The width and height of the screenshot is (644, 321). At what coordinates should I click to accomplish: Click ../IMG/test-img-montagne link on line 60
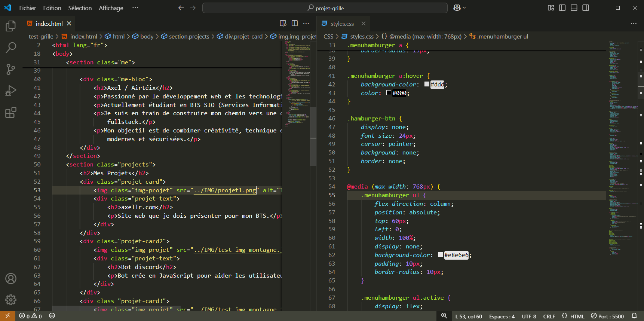click(237, 250)
